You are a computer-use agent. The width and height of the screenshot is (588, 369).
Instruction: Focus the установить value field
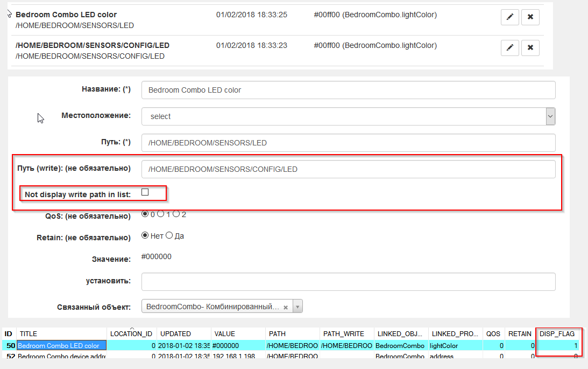pyautogui.click(x=348, y=282)
